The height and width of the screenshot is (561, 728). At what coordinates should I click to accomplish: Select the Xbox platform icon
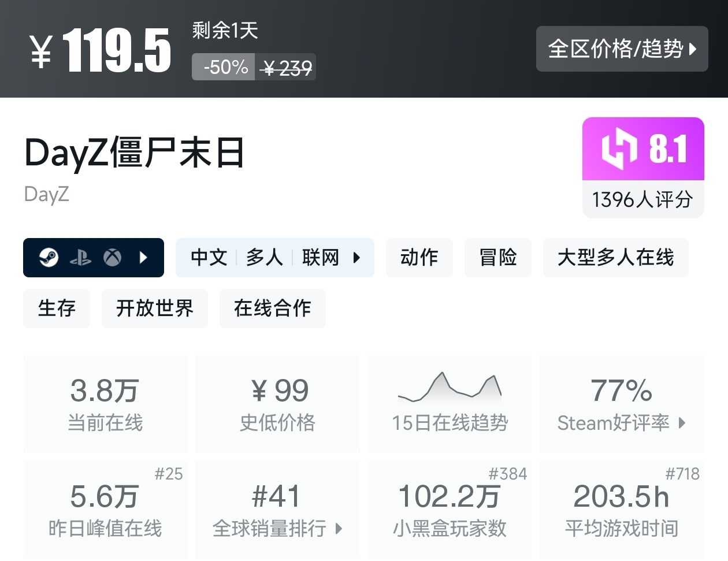click(x=113, y=258)
